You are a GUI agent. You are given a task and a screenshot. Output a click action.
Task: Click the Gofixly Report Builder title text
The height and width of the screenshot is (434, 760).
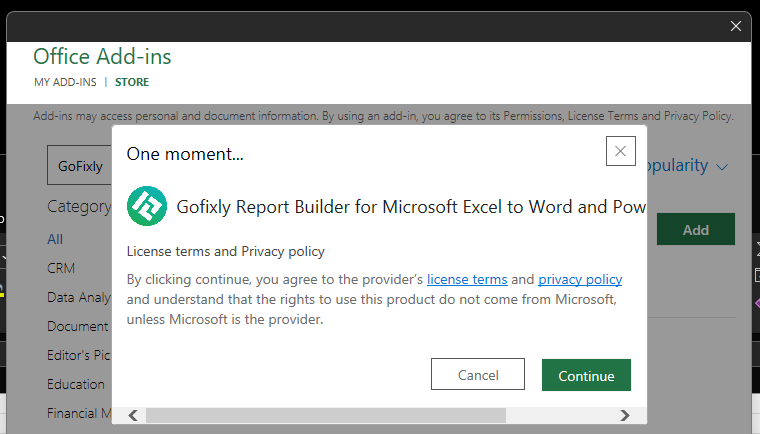pyautogui.click(x=411, y=207)
